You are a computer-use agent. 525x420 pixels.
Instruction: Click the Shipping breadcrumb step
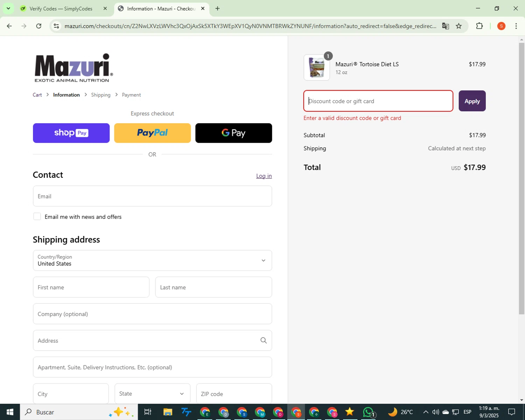point(101,95)
